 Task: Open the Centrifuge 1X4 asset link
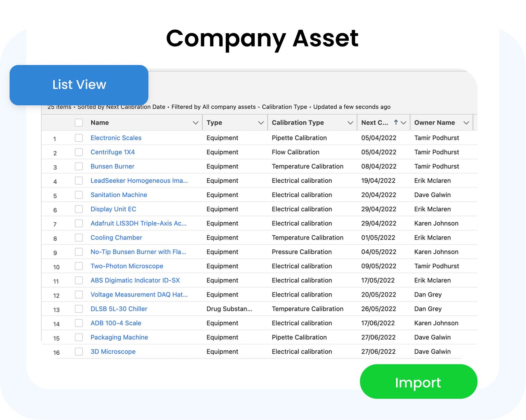coord(113,152)
